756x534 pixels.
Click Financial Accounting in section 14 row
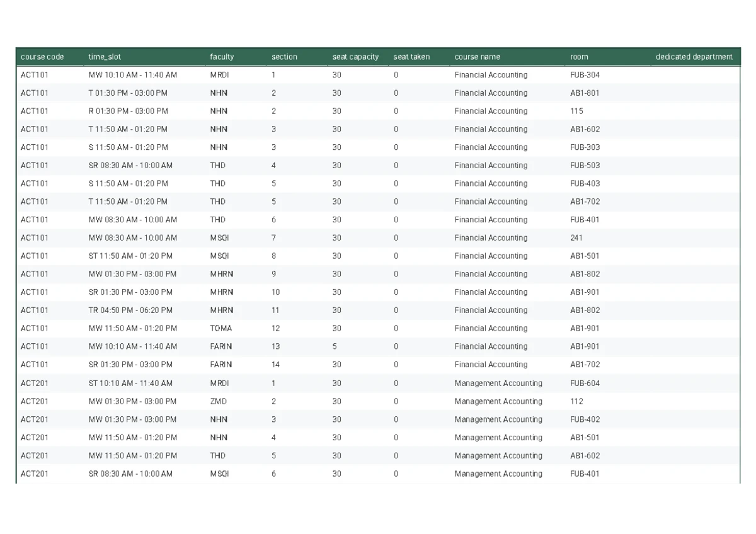491,365
